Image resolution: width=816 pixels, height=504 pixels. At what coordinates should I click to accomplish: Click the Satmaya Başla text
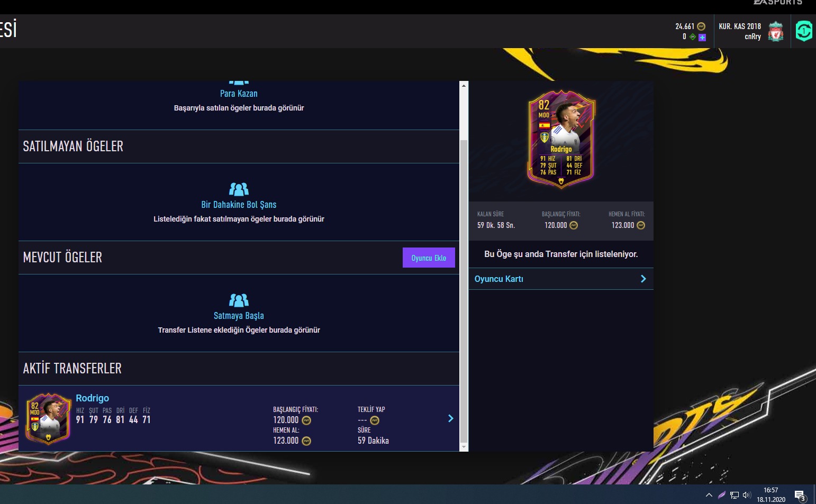[x=239, y=316]
